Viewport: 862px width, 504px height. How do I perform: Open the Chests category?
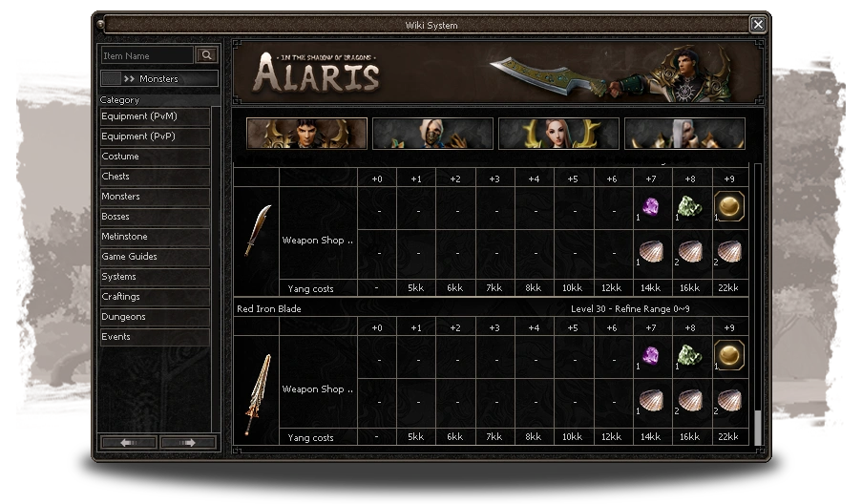coord(155,177)
